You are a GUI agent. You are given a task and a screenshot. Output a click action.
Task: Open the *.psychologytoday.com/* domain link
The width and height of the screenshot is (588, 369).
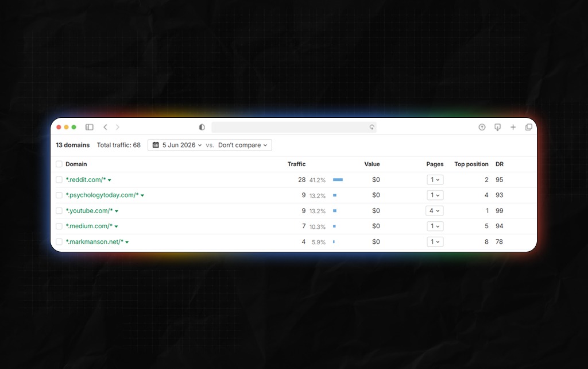(x=102, y=195)
